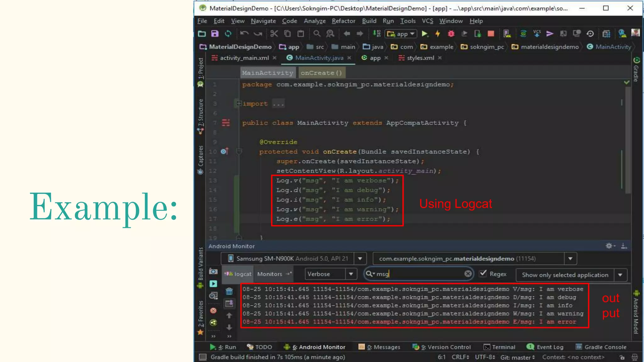Close the MainActivity.java tab
This screenshot has height=362, width=644.
tap(349, 58)
